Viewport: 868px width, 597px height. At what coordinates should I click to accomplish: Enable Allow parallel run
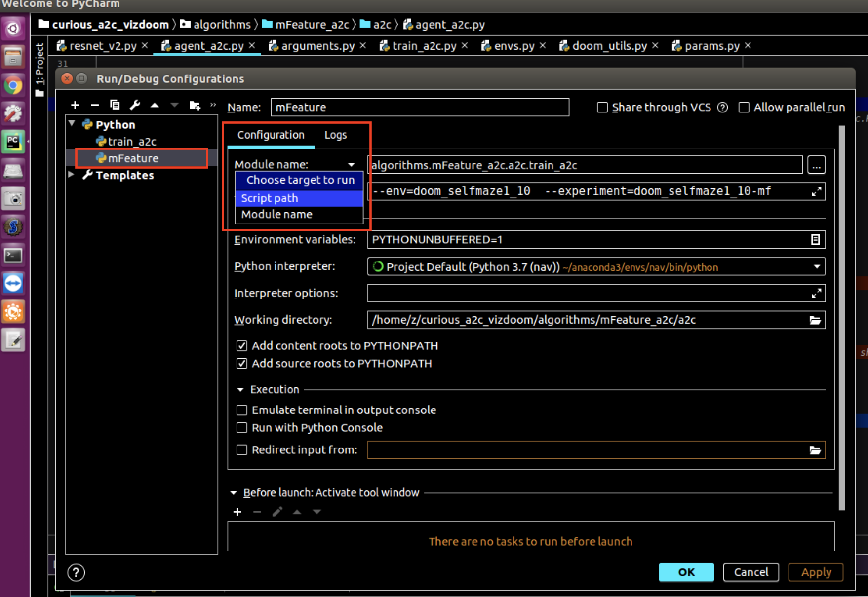(744, 107)
